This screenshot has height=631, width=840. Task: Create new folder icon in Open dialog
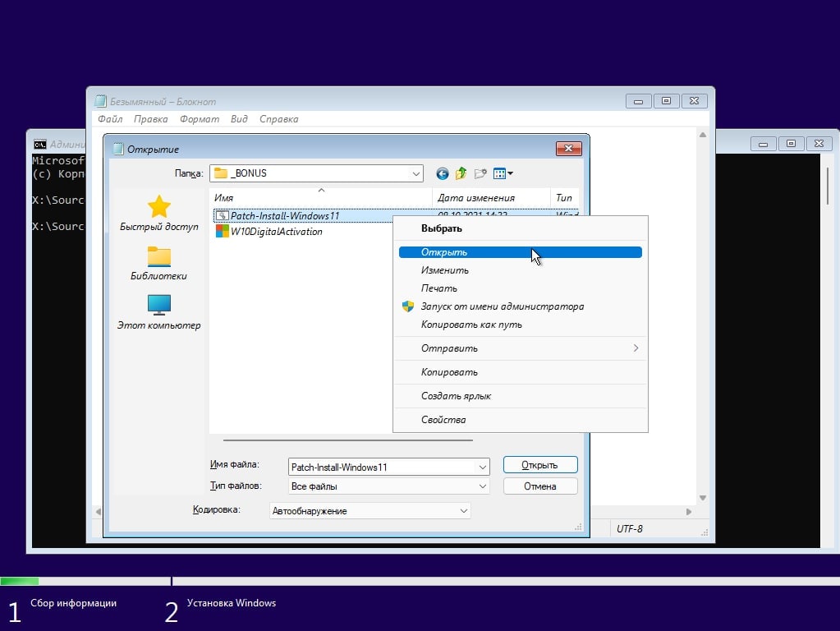[480, 173]
